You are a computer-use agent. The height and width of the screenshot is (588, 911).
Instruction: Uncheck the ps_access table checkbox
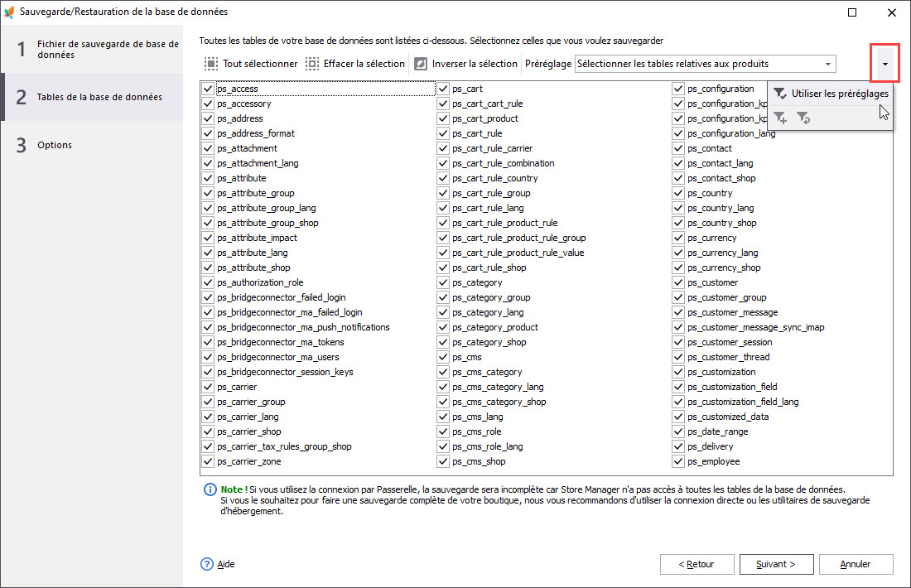208,89
